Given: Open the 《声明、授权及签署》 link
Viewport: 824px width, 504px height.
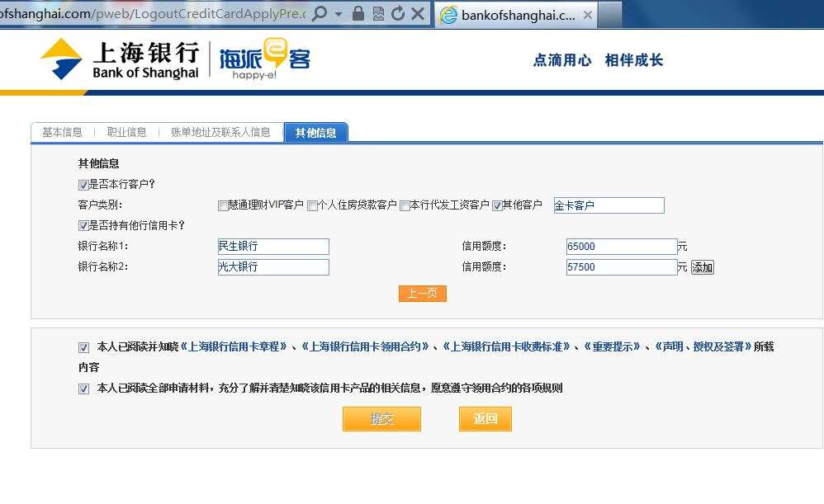Looking at the screenshot, I should [x=703, y=346].
